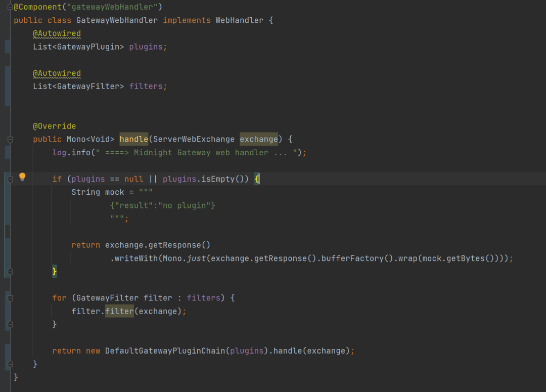Image resolution: width=546 pixels, height=392 pixels.
Task: Click List<GatewayFilter> type
Action: tap(78, 86)
